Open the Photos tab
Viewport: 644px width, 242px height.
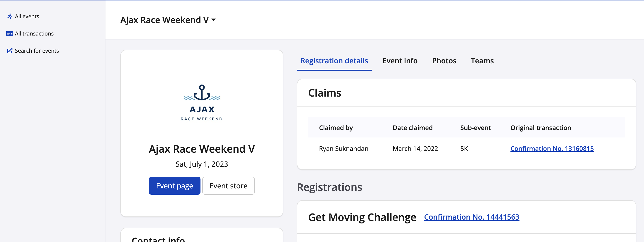tap(444, 61)
